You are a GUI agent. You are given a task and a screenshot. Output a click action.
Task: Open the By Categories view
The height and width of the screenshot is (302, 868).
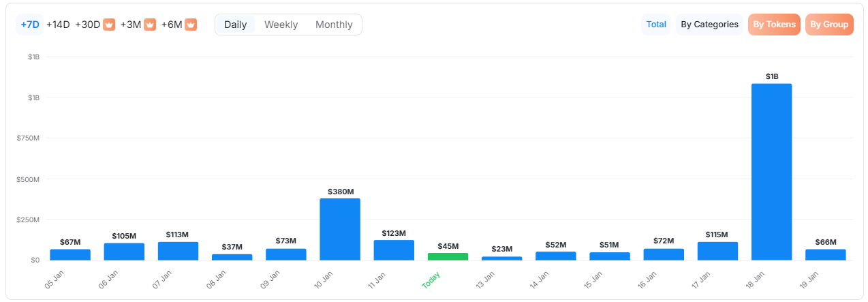(x=709, y=25)
